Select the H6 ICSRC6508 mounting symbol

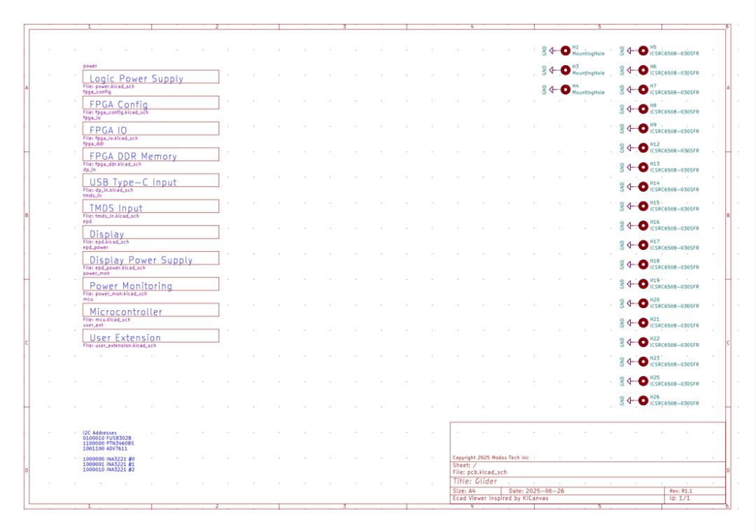tap(643, 70)
